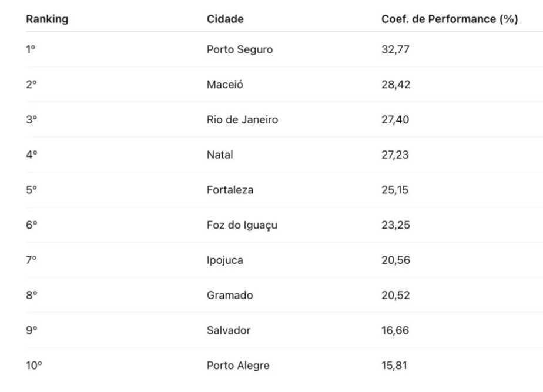
Task: Select the Natal city cell
Action: pos(220,155)
